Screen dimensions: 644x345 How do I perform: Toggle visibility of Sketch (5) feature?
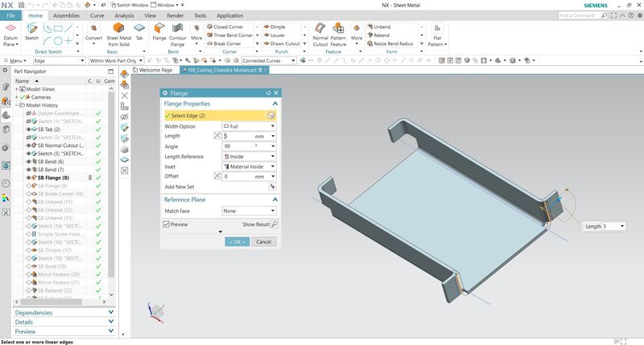28,154
